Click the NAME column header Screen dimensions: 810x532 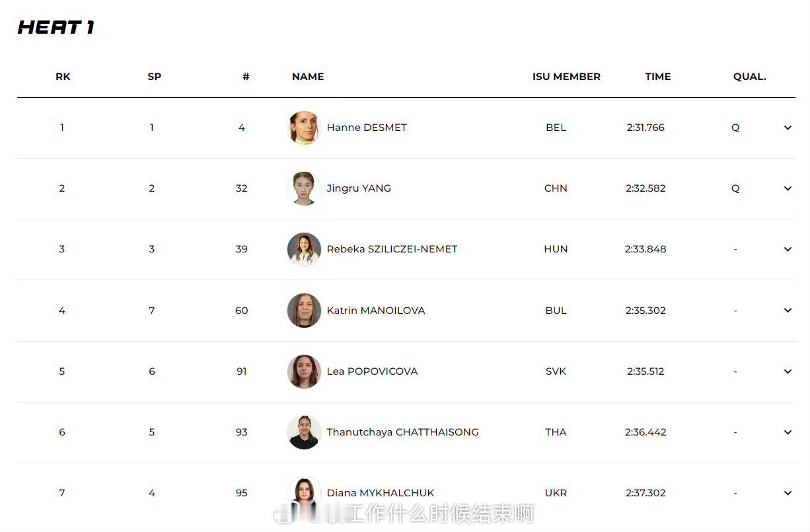308,77
